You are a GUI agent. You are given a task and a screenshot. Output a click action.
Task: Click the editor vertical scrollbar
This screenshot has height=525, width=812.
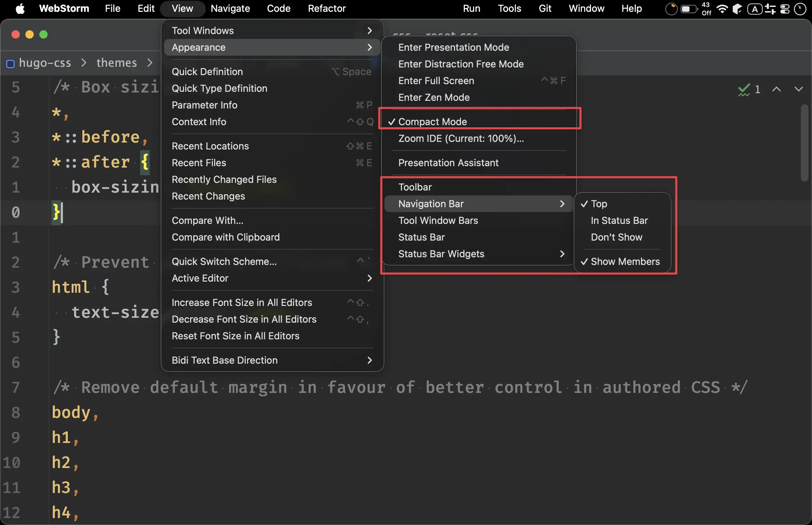tap(804, 143)
